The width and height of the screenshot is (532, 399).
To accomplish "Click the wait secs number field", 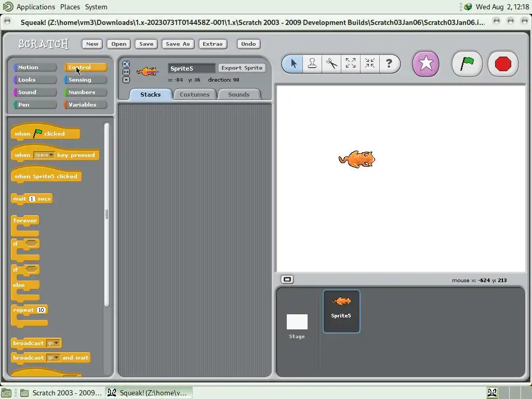I will [x=32, y=199].
